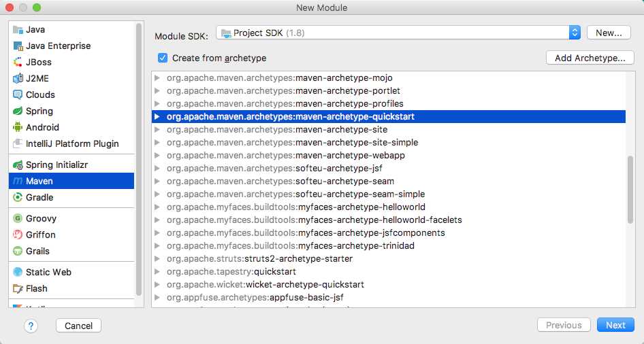Click the JBoss icon
Screen dimensions: 644x344
(x=18, y=63)
